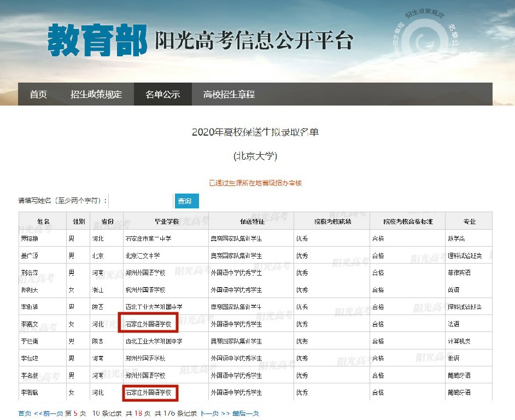
Task: Click the 阳光高考信息公开平台 banner title
Action: point(254,41)
